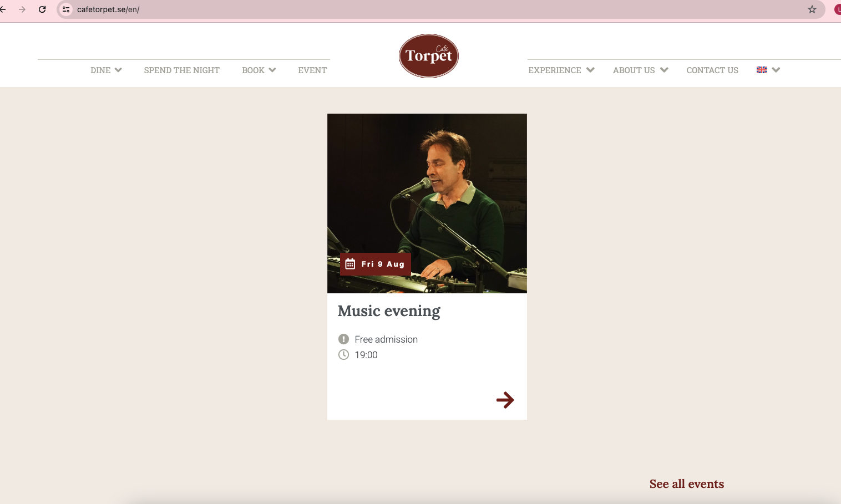
Task: Expand the BOOK dropdown chevron
Action: point(272,70)
